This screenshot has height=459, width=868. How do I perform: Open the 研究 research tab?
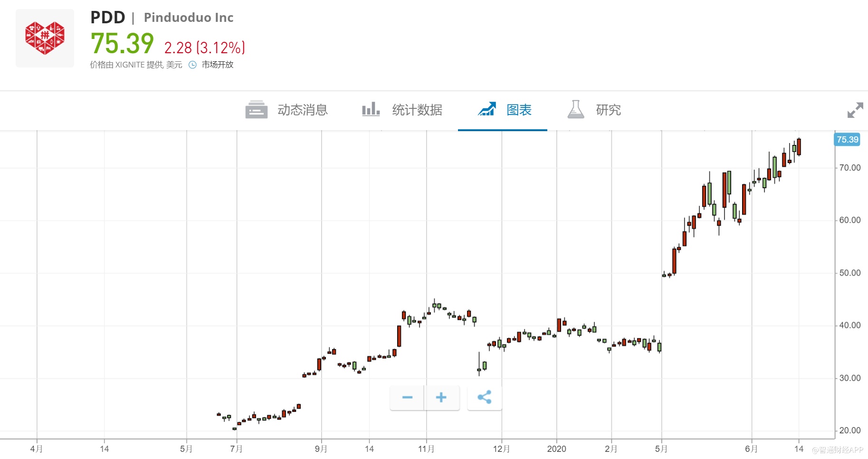coord(608,110)
